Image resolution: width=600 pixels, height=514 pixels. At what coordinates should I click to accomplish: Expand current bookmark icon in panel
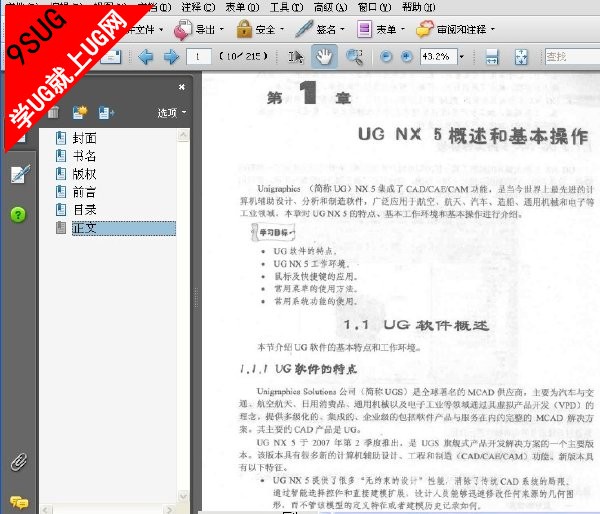click(x=106, y=113)
